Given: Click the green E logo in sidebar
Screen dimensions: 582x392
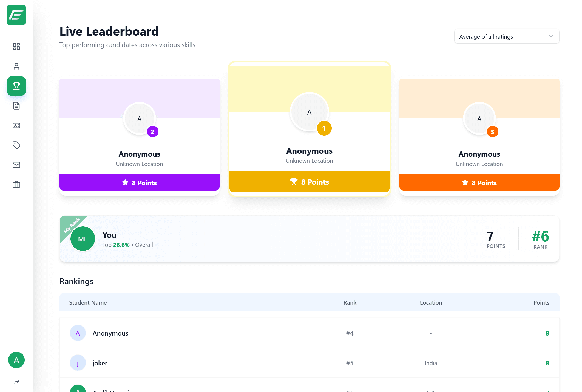Looking at the screenshot, I should point(16,15).
